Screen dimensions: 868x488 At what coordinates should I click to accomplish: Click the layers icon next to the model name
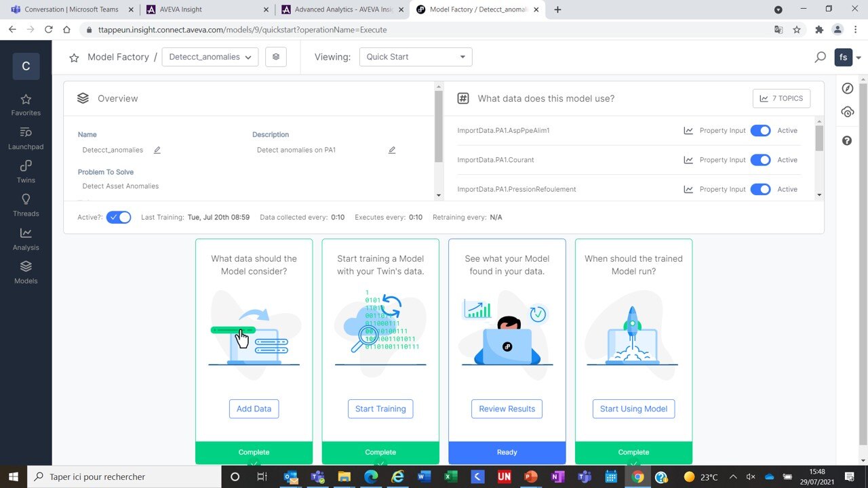tap(276, 57)
